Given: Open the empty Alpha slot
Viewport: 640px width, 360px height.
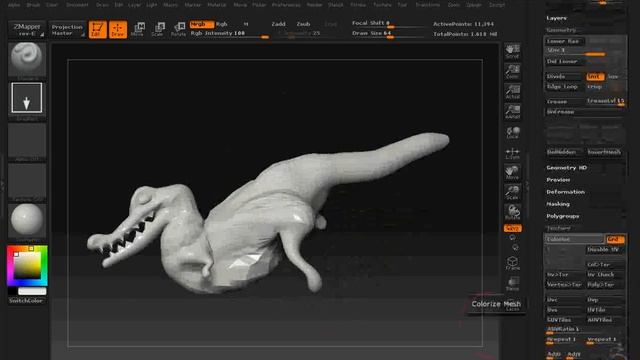Looking at the screenshot, I should point(27,142).
